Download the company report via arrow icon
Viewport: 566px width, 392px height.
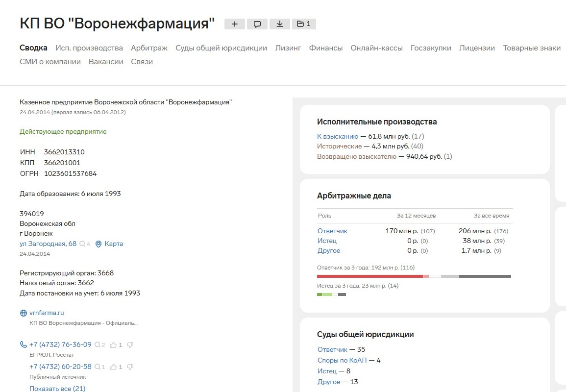pyautogui.click(x=279, y=24)
